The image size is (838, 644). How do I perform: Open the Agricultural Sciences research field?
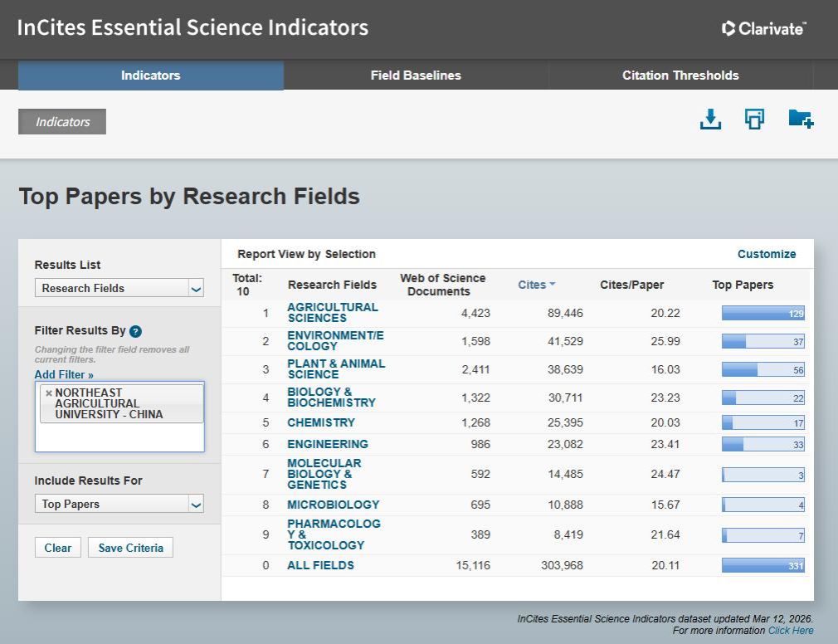(332, 313)
